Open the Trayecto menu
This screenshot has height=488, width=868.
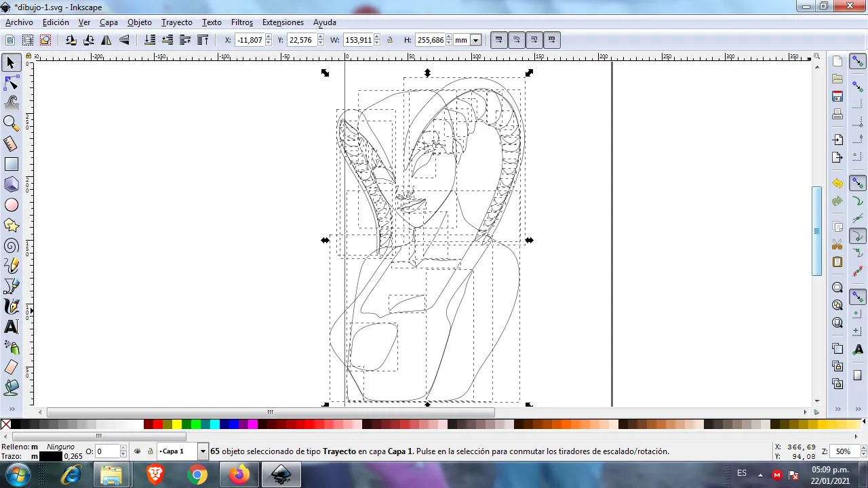coord(176,22)
